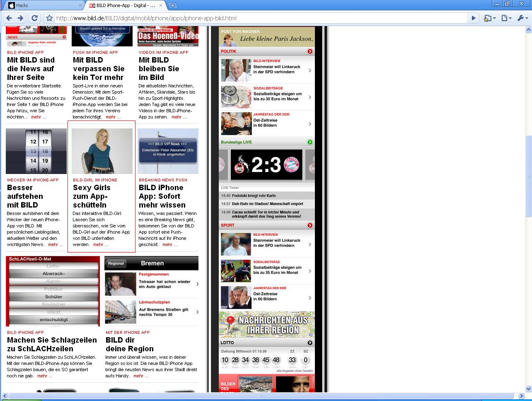Image resolution: width=532 pixels, height=401 pixels.
Task: Expand Ost-Zeitreise article chevron under POLITIK
Action: pyautogui.click(x=310, y=124)
